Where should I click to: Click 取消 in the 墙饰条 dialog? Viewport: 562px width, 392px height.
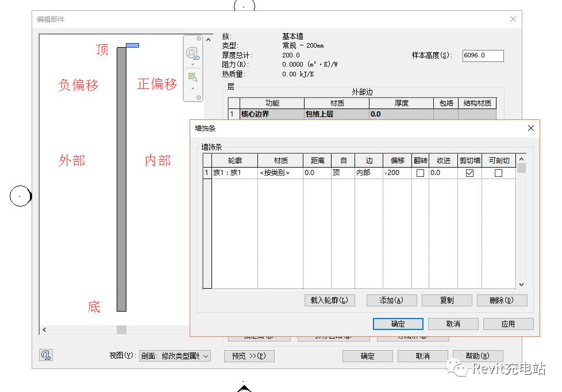point(453,324)
